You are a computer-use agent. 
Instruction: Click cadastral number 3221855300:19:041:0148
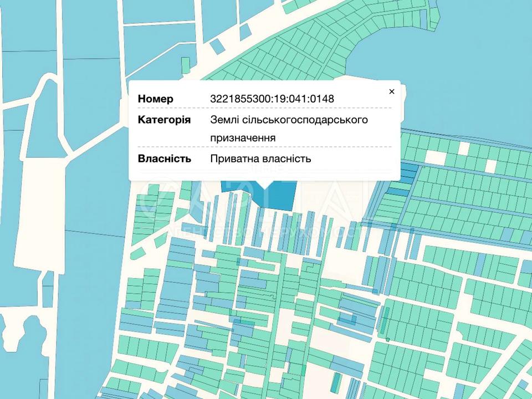pyautogui.click(x=272, y=99)
